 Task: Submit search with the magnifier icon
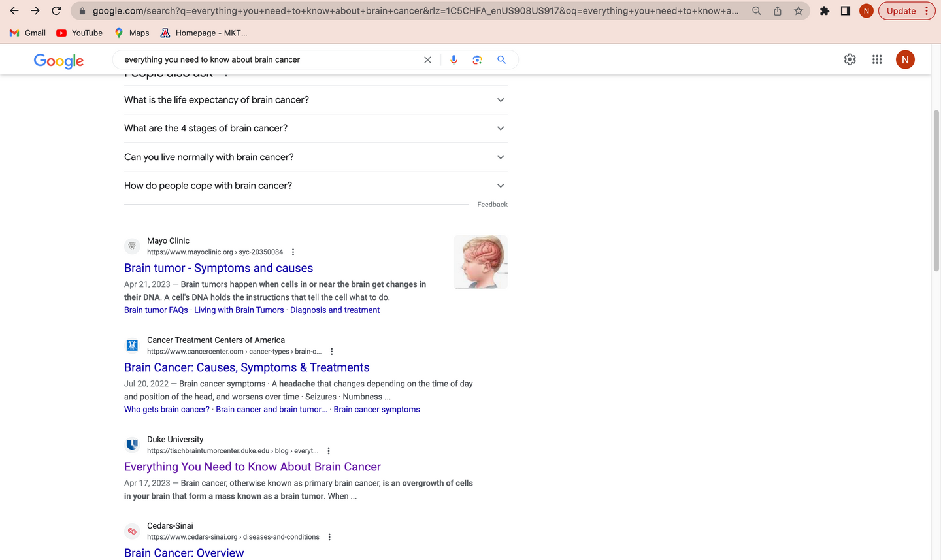(x=502, y=59)
